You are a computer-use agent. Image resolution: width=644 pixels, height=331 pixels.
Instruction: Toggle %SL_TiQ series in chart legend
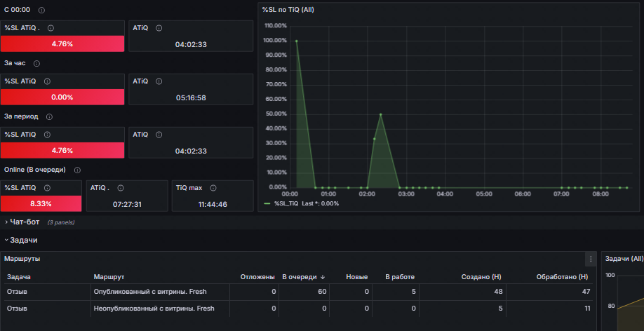tap(286, 203)
